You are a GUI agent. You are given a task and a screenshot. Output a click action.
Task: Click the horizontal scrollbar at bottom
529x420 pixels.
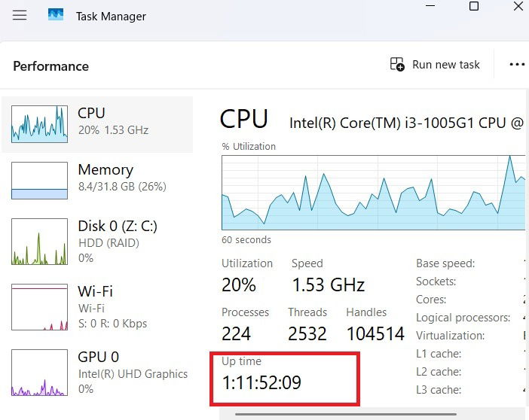pos(346,414)
